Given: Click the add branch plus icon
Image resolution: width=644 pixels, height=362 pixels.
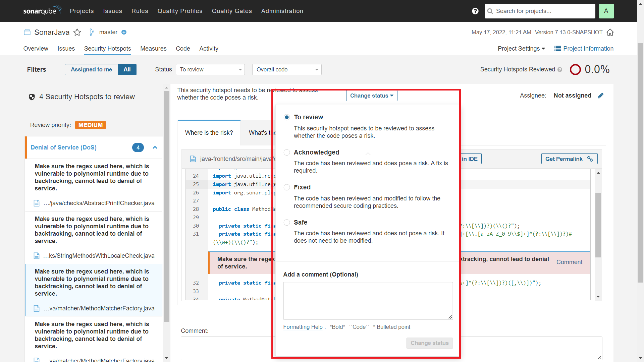Looking at the screenshot, I should pyautogui.click(x=124, y=32).
